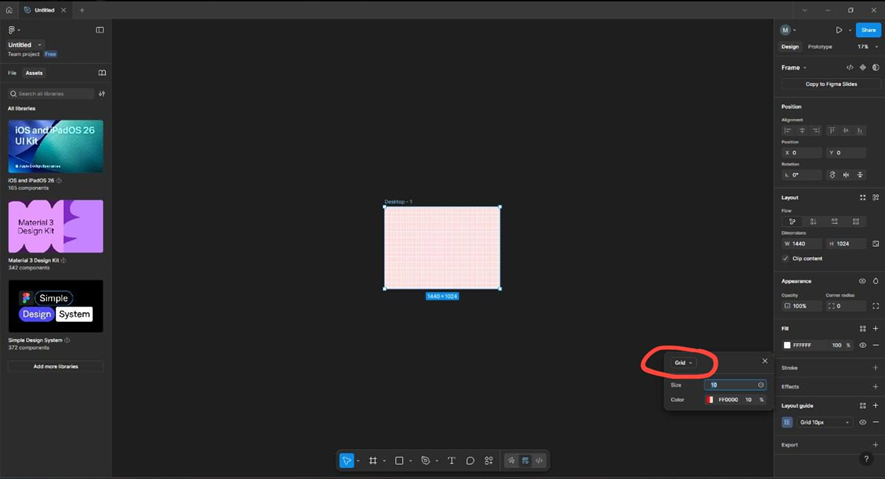The width and height of the screenshot is (885, 479).
Task: Select the Comment tool
Action: click(470, 460)
